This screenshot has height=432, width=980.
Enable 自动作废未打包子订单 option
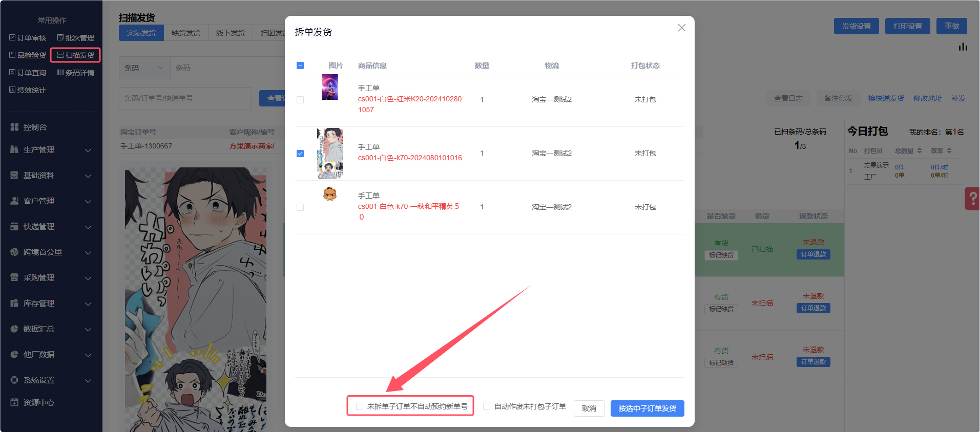(x=487, y=406)
